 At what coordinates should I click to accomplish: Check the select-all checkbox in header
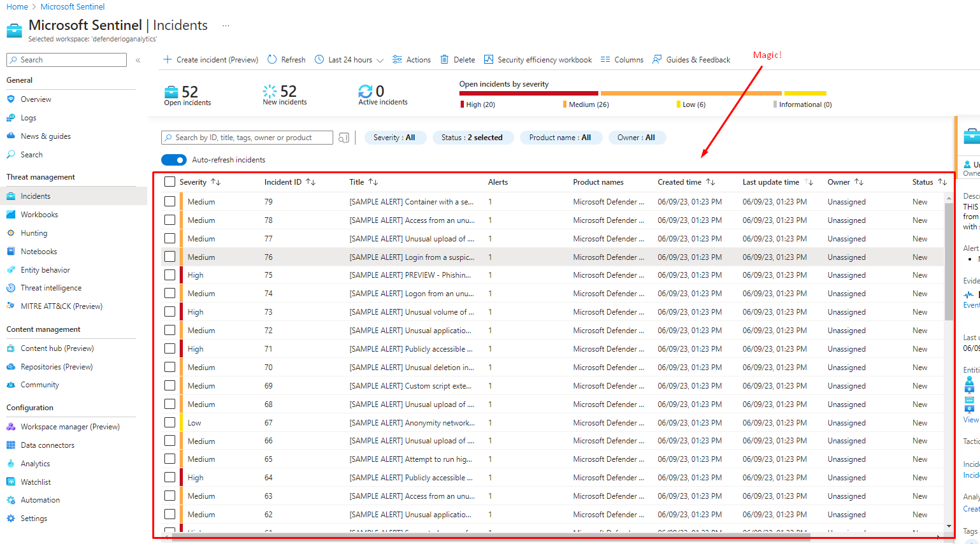tap(169, 182)
